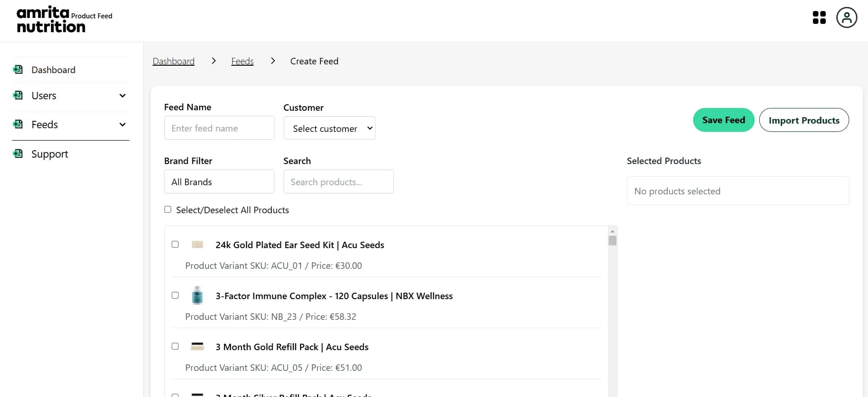Click the Support sidebar icon
The height and width of the screenshot is (397, 868).
(x=18, y=154)
